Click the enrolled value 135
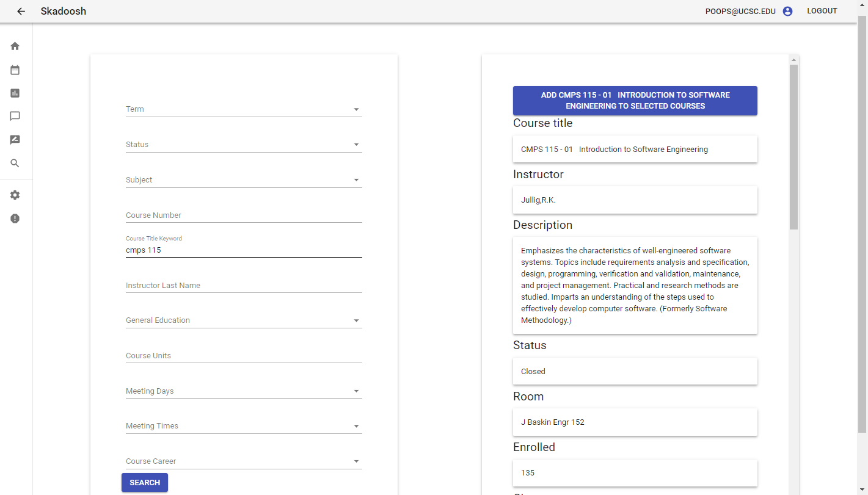 point(528,473)
